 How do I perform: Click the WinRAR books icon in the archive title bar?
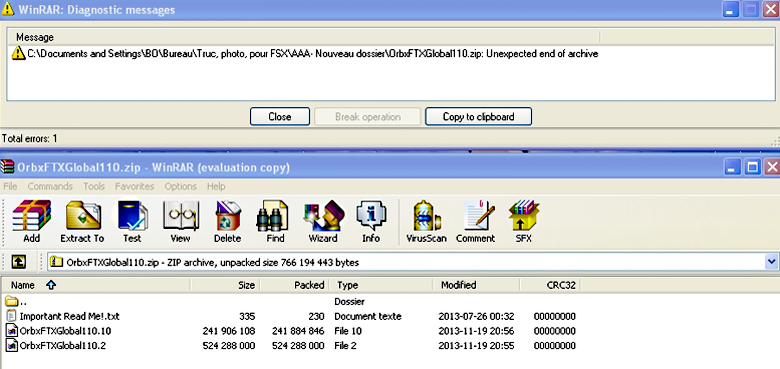[7, 167]
